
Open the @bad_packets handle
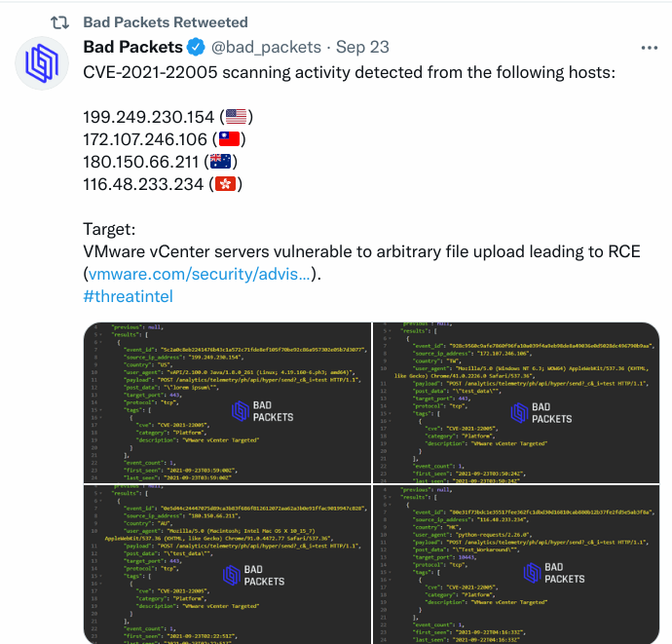pos(266,47)
